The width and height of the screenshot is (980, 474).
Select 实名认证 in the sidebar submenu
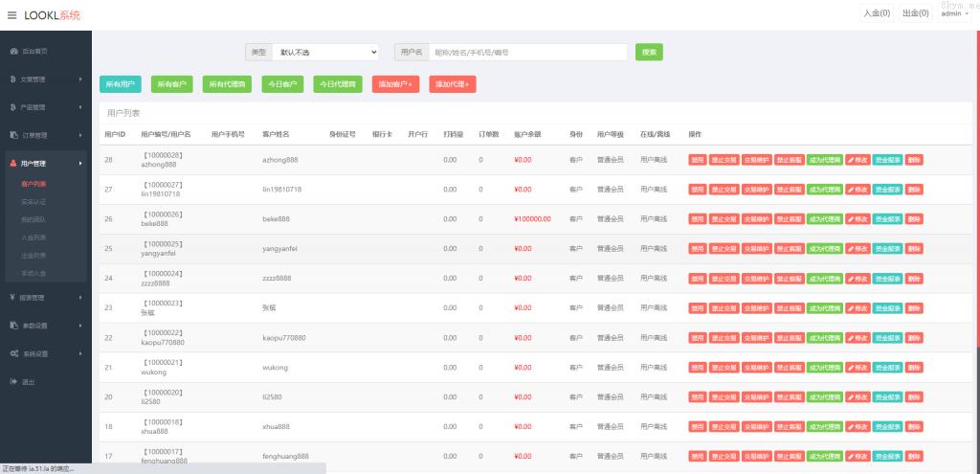pos(33,202)
